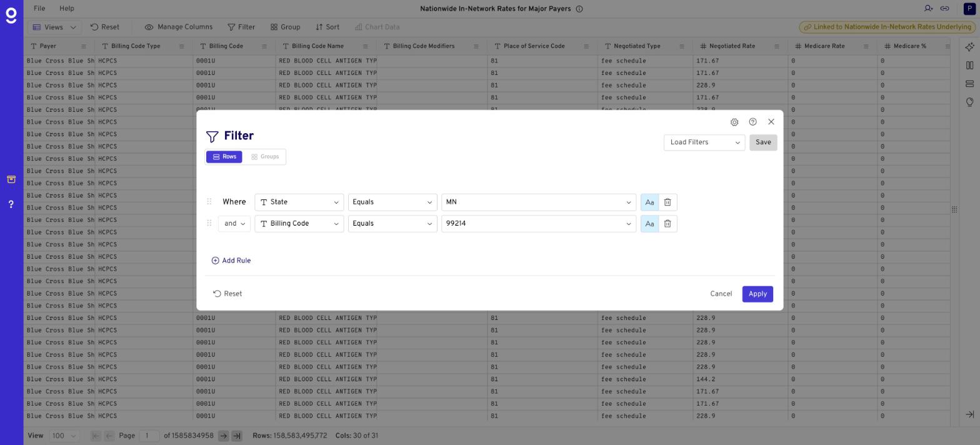
Task: Toggle case sensitivity for Billing Code rule
Action: [x=649, y=224]
